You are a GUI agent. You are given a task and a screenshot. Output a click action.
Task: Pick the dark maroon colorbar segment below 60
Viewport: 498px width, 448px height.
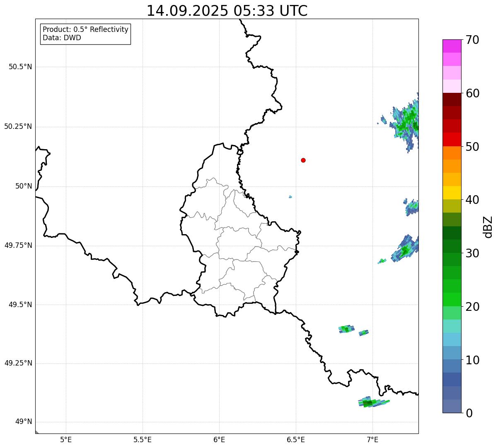[x=452, y=99]
